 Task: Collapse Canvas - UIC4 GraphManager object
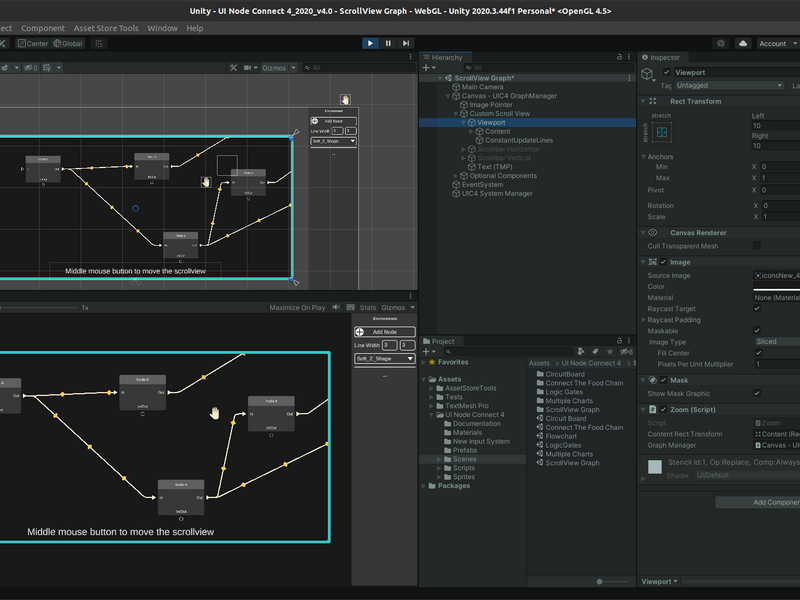point(448,96)
